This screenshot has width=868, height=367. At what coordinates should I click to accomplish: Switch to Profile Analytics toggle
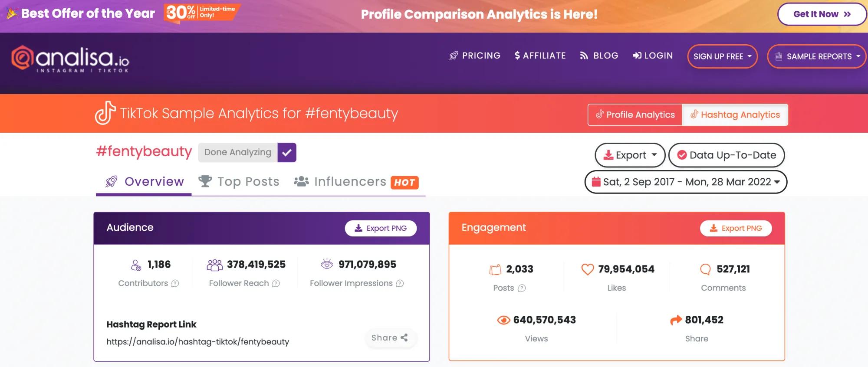coord(635,115)
